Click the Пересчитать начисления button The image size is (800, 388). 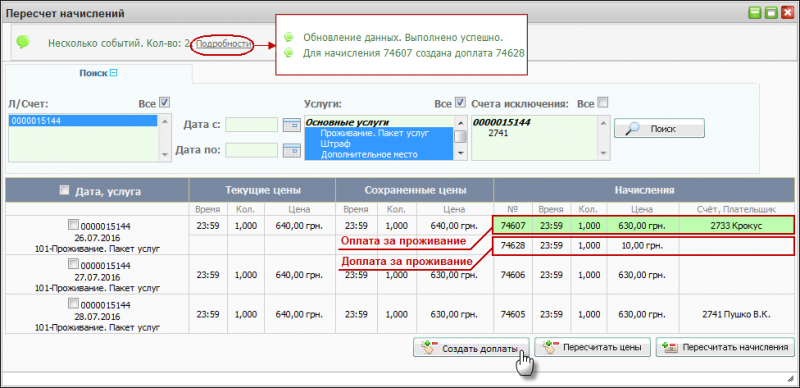click(725, 348)
